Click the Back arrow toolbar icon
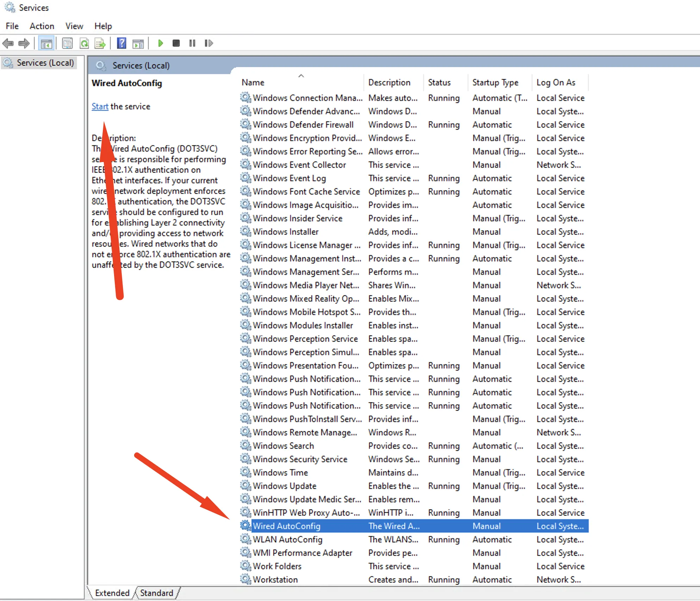The image size is (700, 601). [8, 43]
